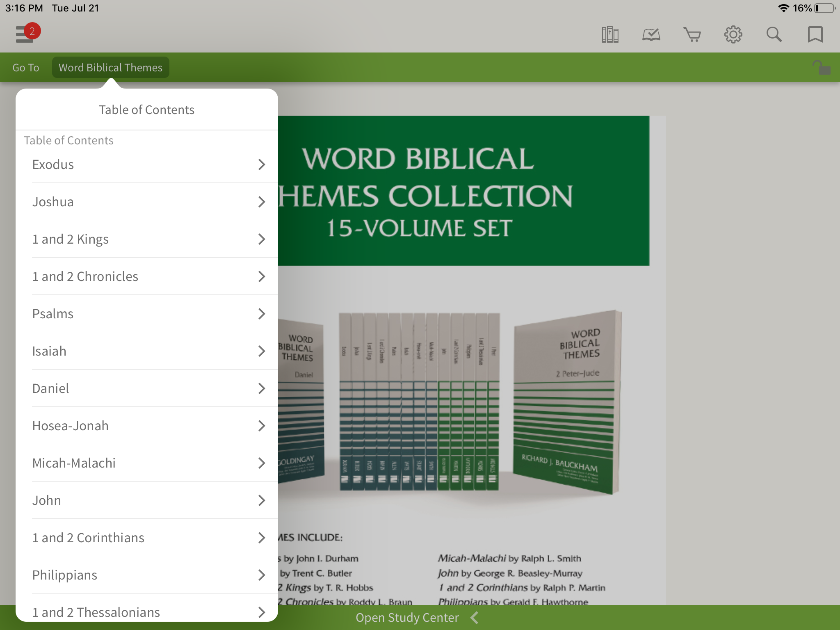
Task: Tap the Word Biblical Themes Collection cover banner
Action: point(464,191)
